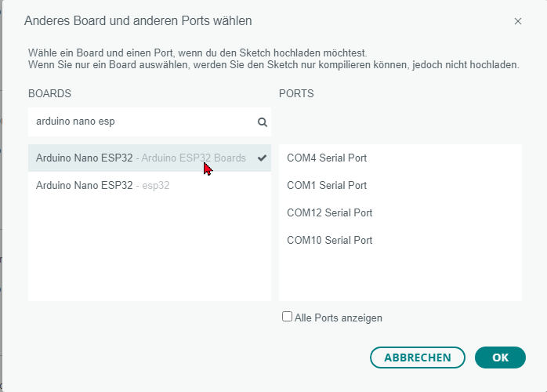Click the dialog title Anderes Board und anderen Ports wählen

(x=138, y=21)
